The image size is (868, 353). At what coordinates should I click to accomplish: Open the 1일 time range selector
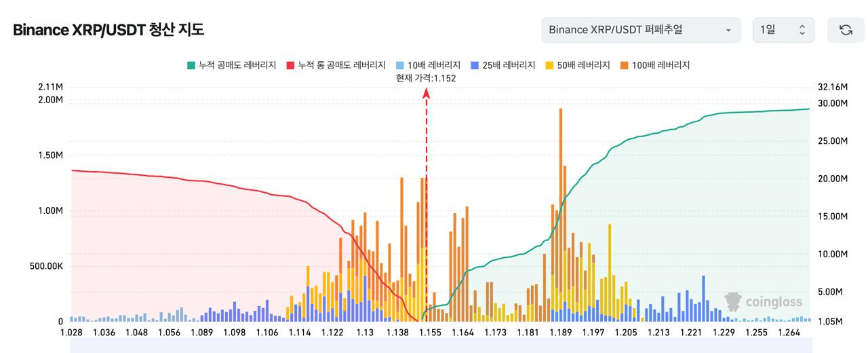click(783, 30)
